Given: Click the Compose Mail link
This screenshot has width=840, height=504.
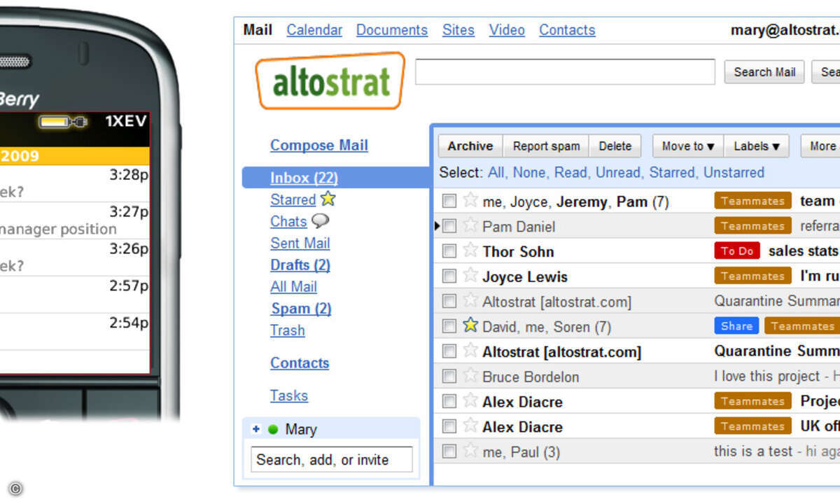Looking at the screenshot, I should (x=318, y=146).
